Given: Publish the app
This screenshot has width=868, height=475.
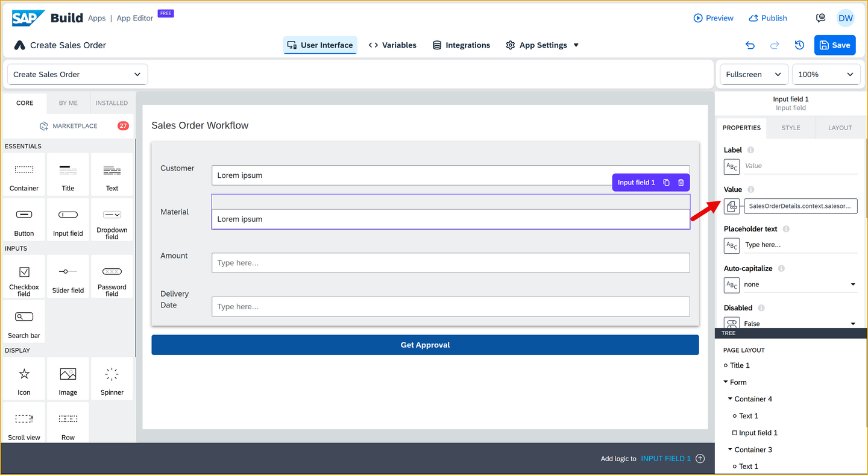Looking at the screenshot, I should pyautogui.click(x=768, y=18).
